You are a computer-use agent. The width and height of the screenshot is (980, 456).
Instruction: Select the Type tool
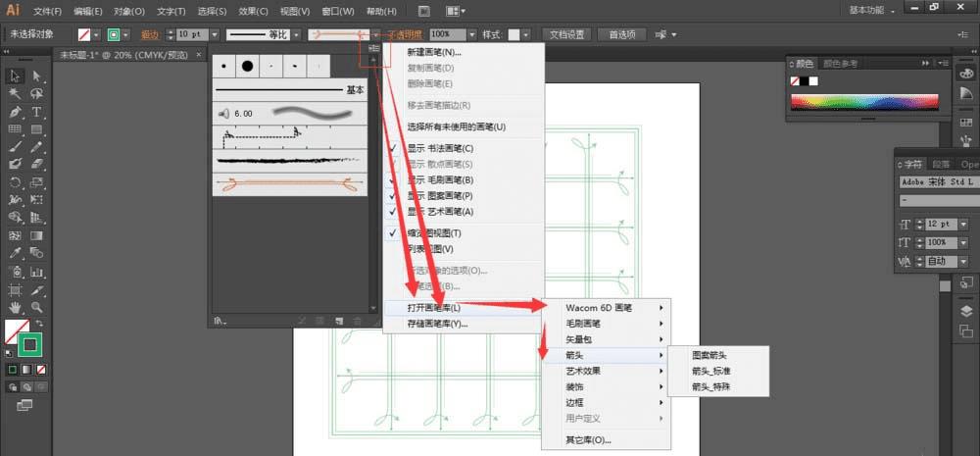(37, 112)
